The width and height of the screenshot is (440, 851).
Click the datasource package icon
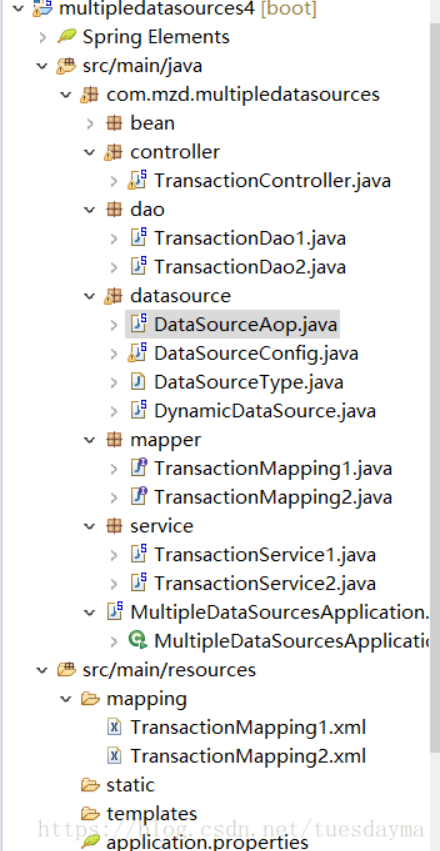[x=114, y=296]
